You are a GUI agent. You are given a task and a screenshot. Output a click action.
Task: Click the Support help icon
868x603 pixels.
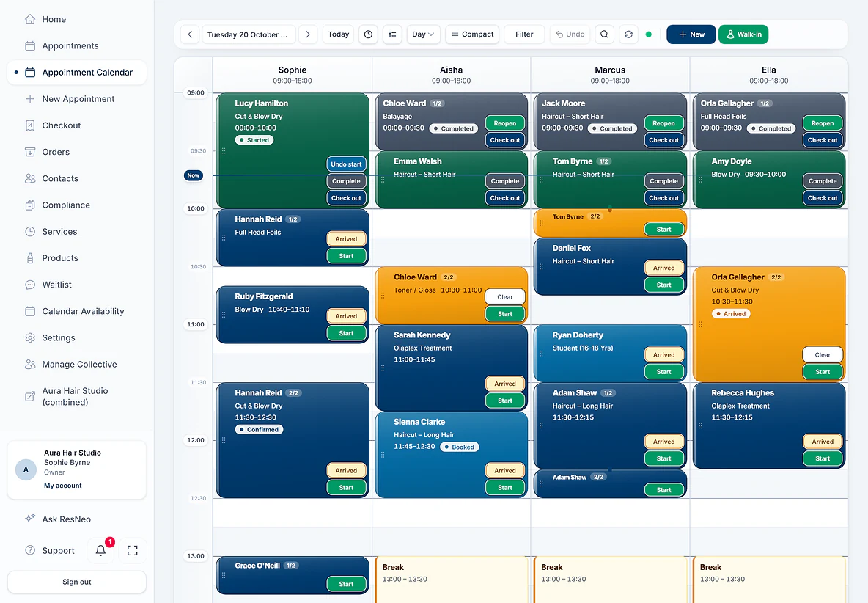[x=30, y=550]
